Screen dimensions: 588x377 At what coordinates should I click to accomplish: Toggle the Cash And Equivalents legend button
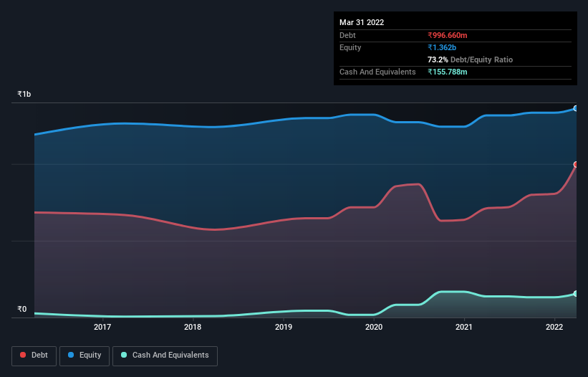[x=165, y=355]
